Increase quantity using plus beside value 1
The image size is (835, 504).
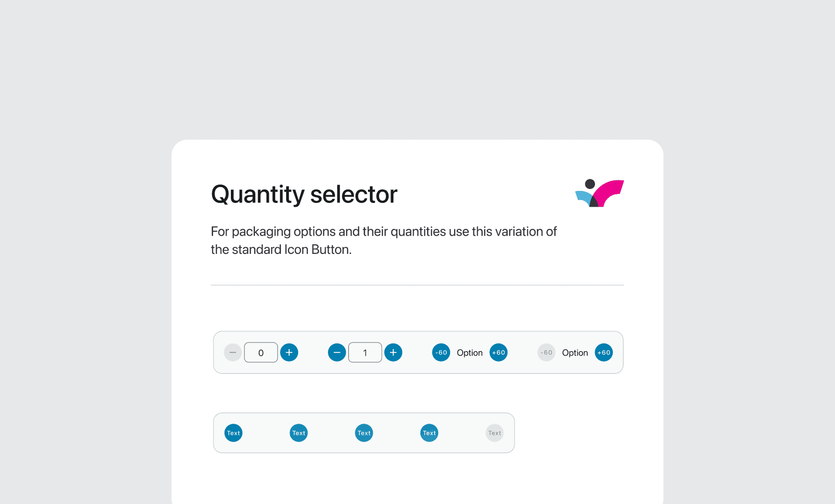pyautogui.click(x=393, y=353)
